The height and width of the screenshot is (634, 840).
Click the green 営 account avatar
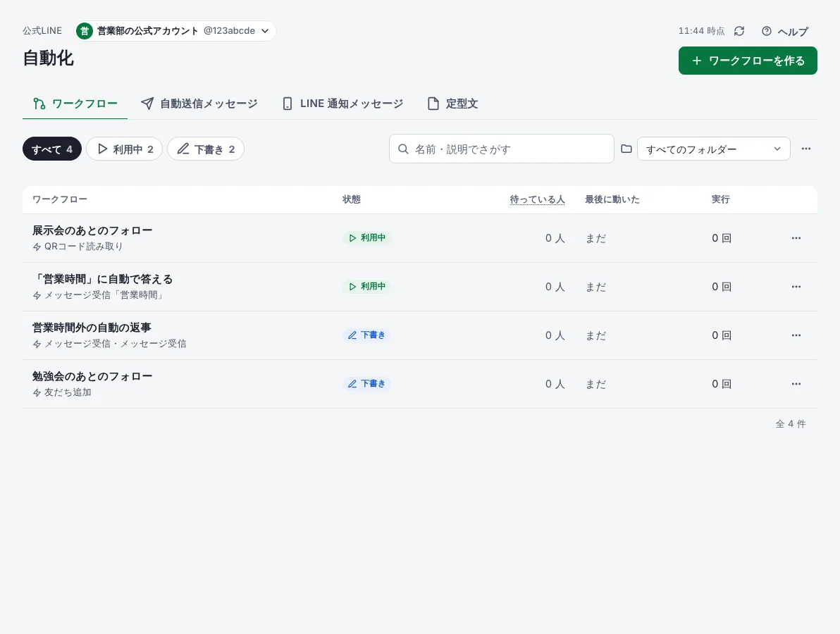tap(85, 31)
